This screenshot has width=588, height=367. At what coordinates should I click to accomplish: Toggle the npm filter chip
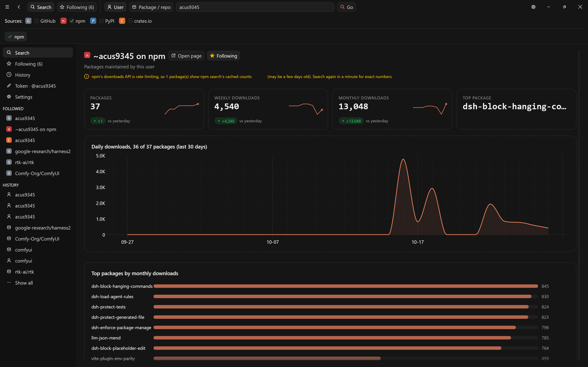point(16,37)
